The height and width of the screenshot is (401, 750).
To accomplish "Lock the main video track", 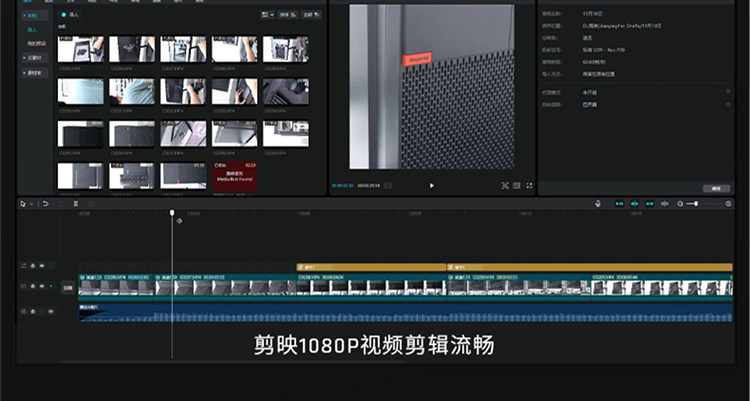I will [x=33, y=286].
